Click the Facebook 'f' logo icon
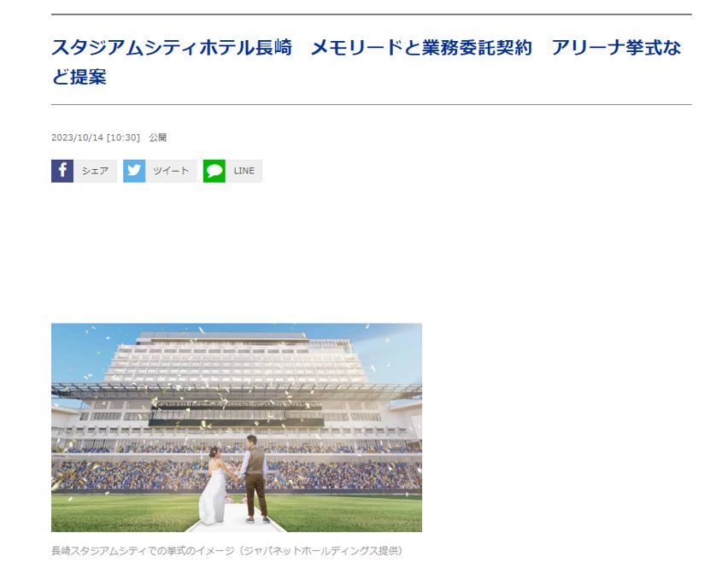 [62, 171]
